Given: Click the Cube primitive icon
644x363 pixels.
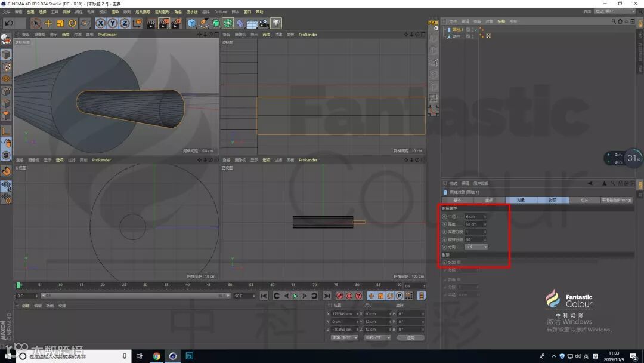Looking at the screenshot, I should [191, 23].
